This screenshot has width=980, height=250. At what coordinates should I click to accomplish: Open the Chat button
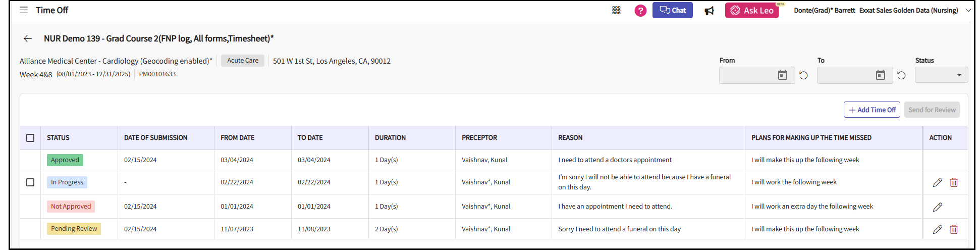[x=672, y=11]
